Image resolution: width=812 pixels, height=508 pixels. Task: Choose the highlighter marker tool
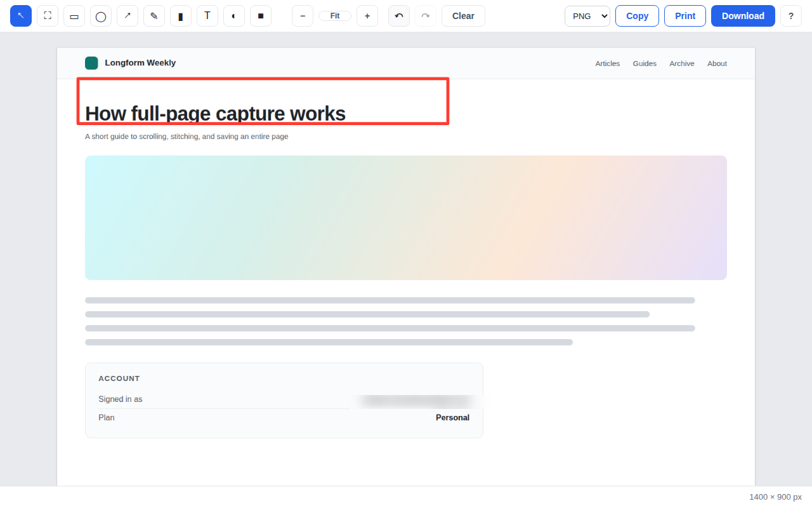[x=181, y=16]
